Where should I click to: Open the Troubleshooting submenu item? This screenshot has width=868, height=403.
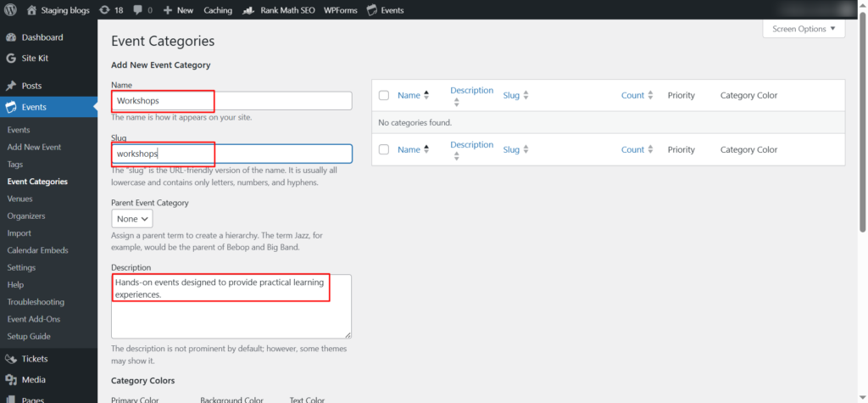tap(36, 301)
